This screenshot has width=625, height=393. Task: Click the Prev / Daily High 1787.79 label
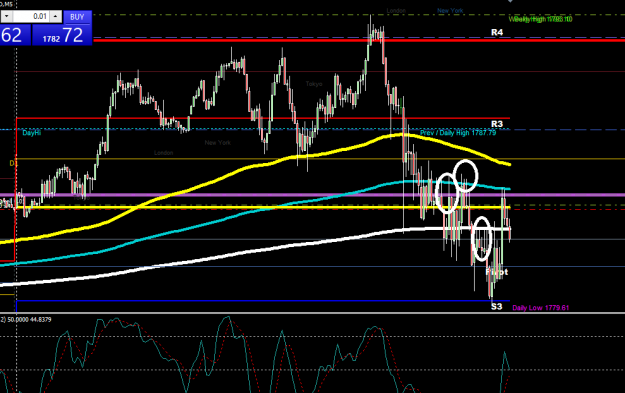458,133
